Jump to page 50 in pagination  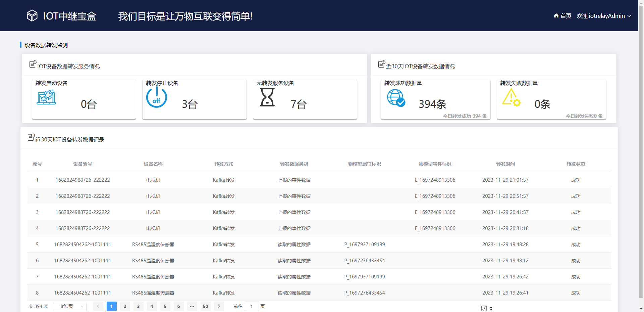[205, 306]
